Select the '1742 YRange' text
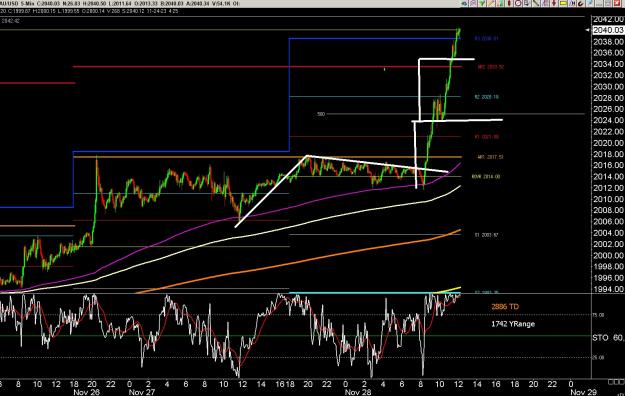Viewport: 625px width, 396px height. (x=513, y=324)
